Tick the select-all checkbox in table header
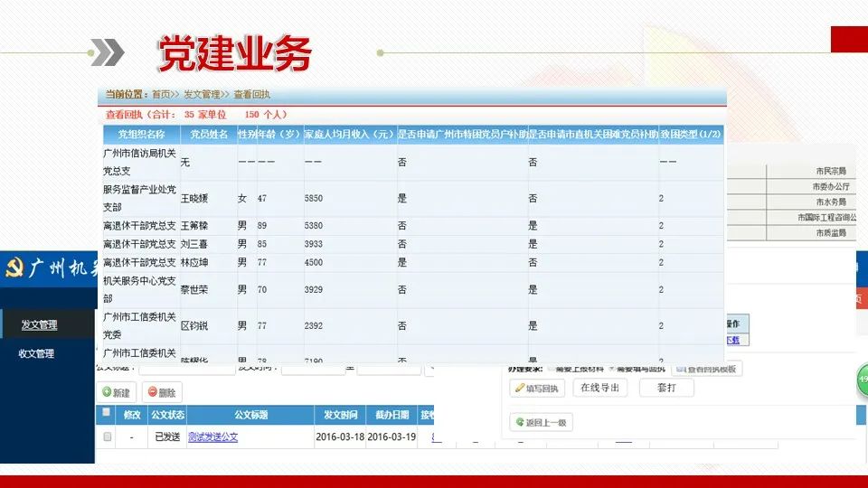The image size is (868, 488). click(x=107, y=412)
